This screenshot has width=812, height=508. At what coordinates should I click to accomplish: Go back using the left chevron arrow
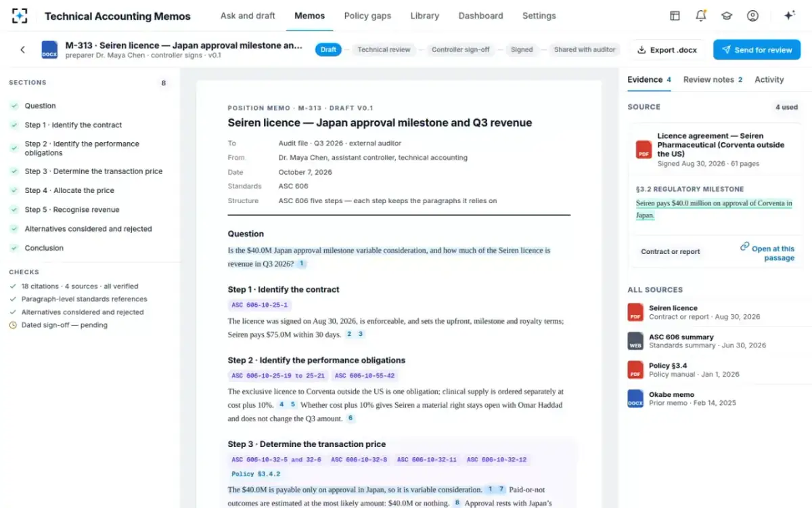click(x=22, y=49)
